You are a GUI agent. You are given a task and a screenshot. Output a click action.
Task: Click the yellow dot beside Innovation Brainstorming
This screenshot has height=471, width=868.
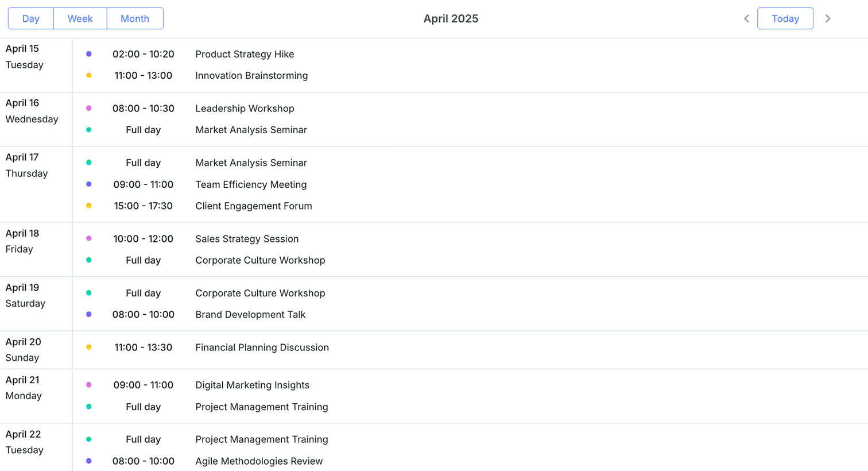coord(88,75)
